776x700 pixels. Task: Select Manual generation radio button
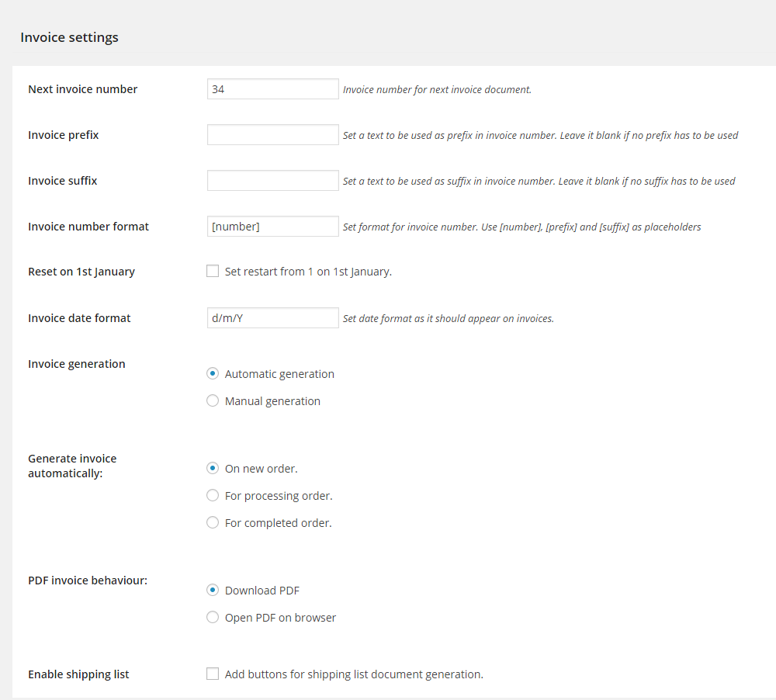coord(213,401)
